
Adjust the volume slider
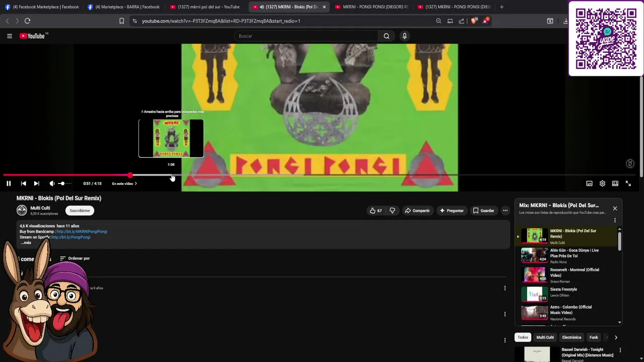[x=64, y=184]
